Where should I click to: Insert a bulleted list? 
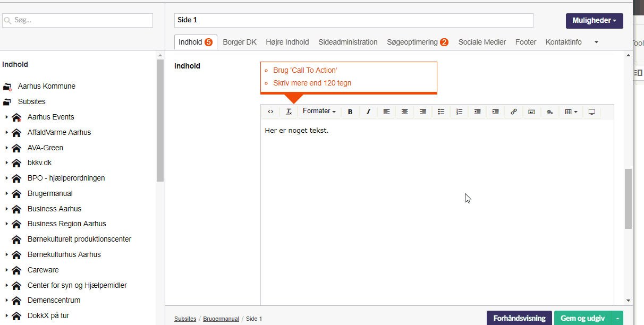click(x=441, y=112)
